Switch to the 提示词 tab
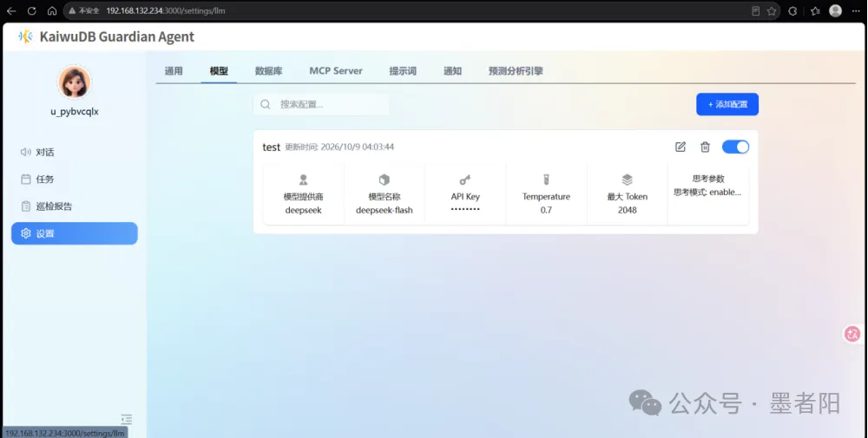The image size is (868, 438). coord(403,71)
